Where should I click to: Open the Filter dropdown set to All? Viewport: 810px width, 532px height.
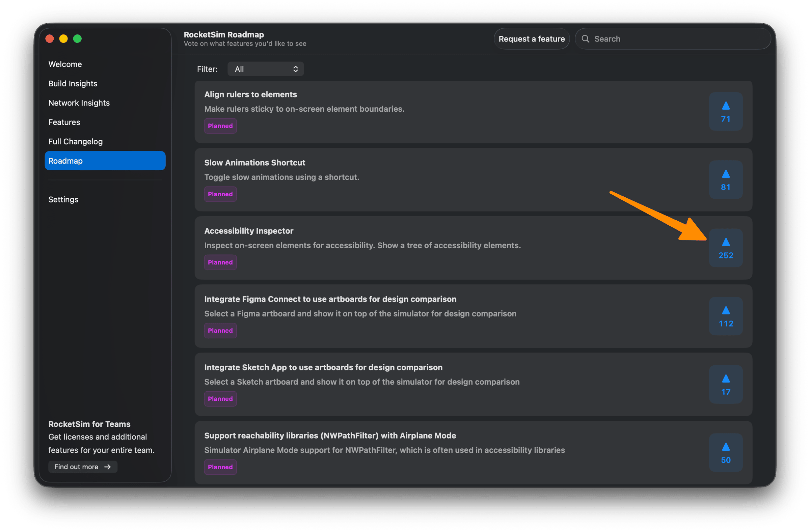266,69
